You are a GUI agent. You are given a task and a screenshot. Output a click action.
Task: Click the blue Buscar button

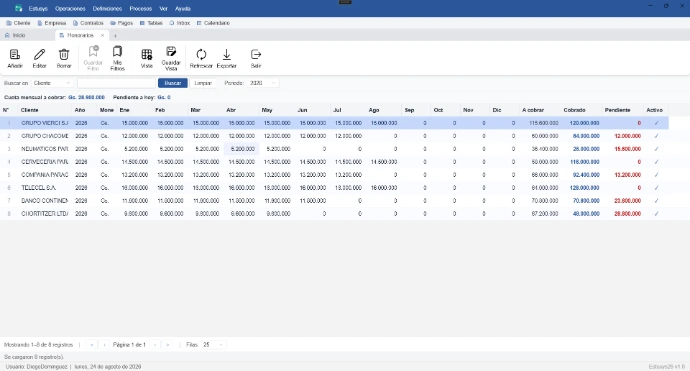(x=172, y=83)
